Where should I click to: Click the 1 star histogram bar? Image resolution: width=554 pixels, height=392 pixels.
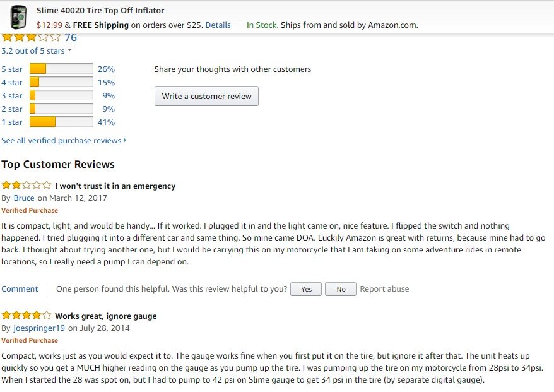[61, 122]
